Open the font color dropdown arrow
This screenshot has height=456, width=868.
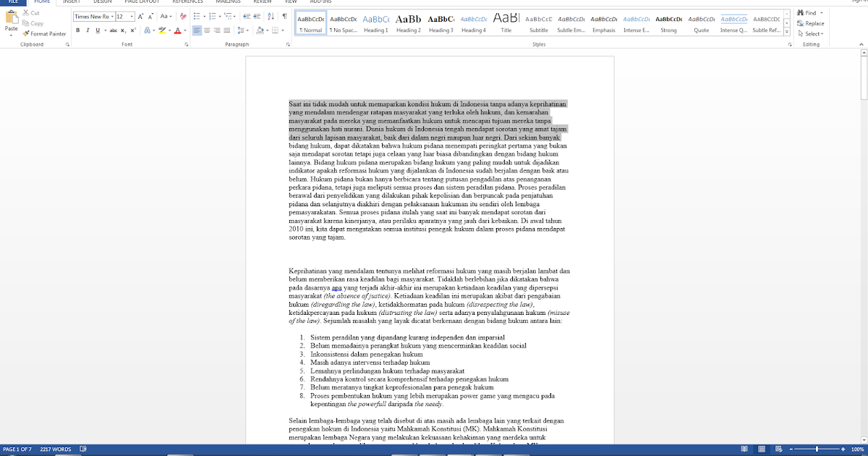185,30
